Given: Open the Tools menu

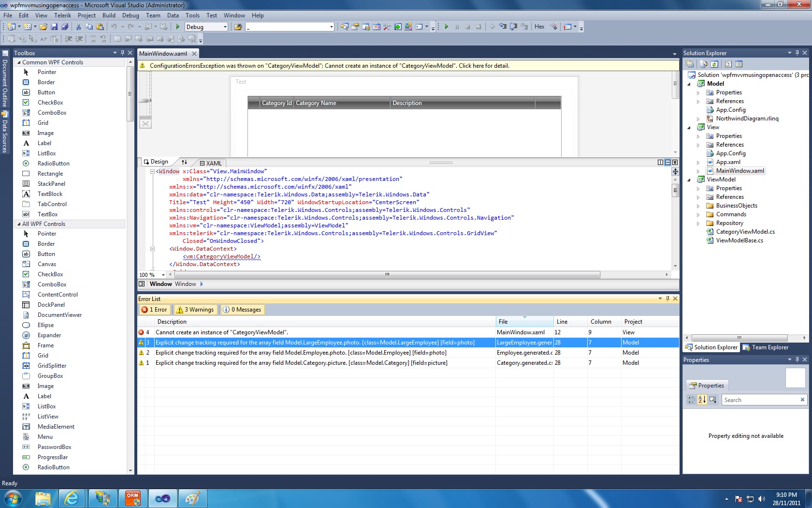Looking at the screenshot, I should click(192, 15).
